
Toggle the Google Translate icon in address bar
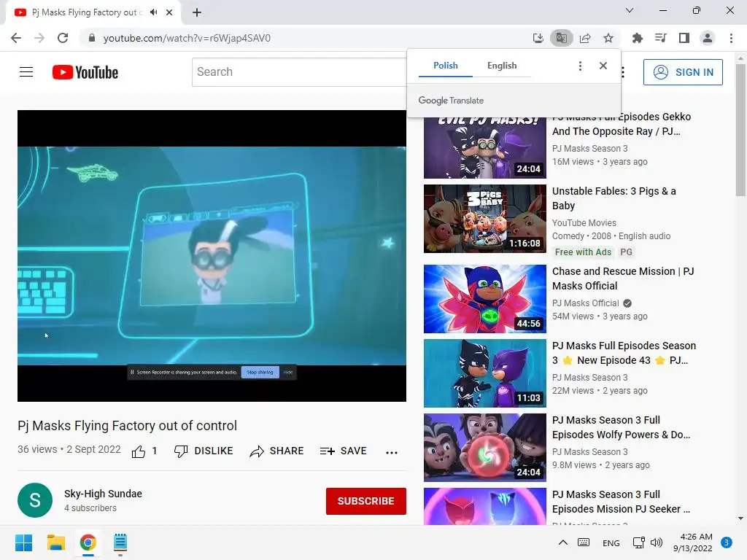point(561,38)
